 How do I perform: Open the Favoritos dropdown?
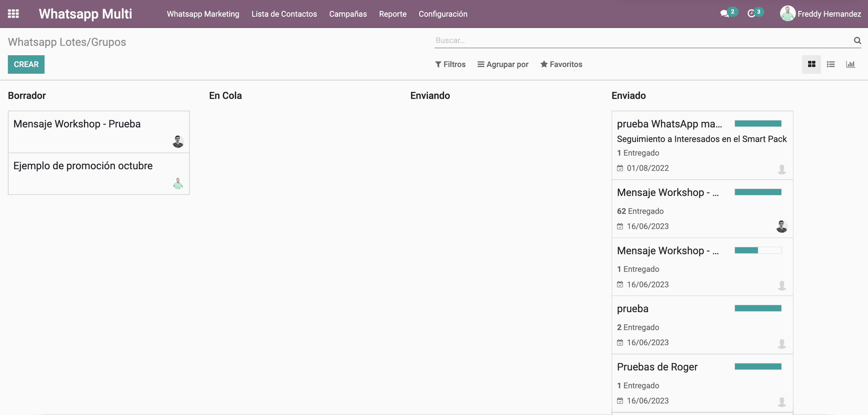pos(561,64)
